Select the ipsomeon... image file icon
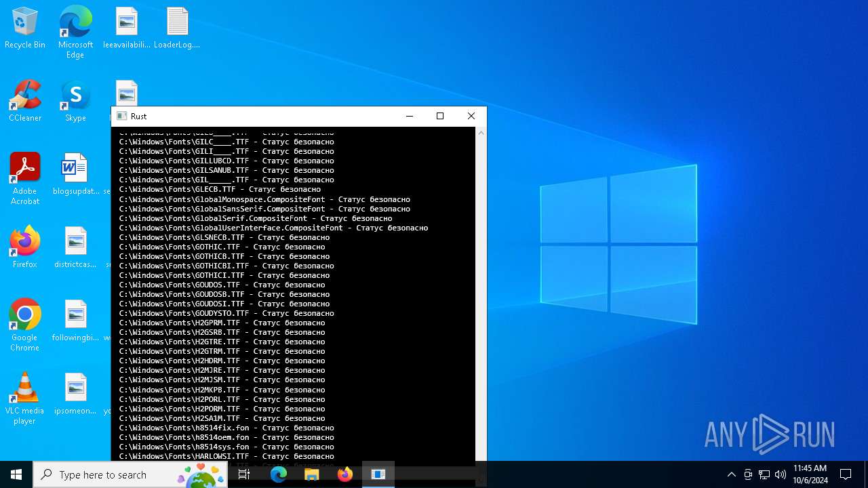The width and height of the screenshot is (868, 488). [75, 394]
